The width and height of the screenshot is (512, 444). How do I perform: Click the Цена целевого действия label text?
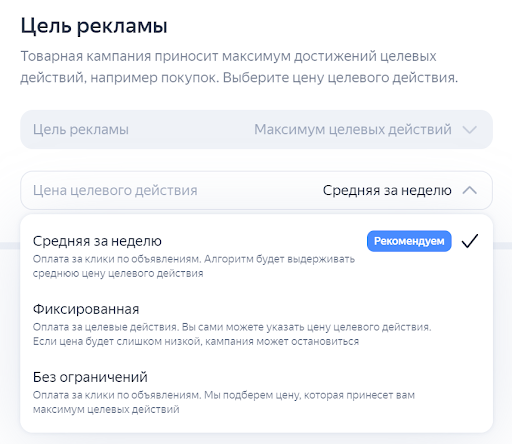[115, 190]
